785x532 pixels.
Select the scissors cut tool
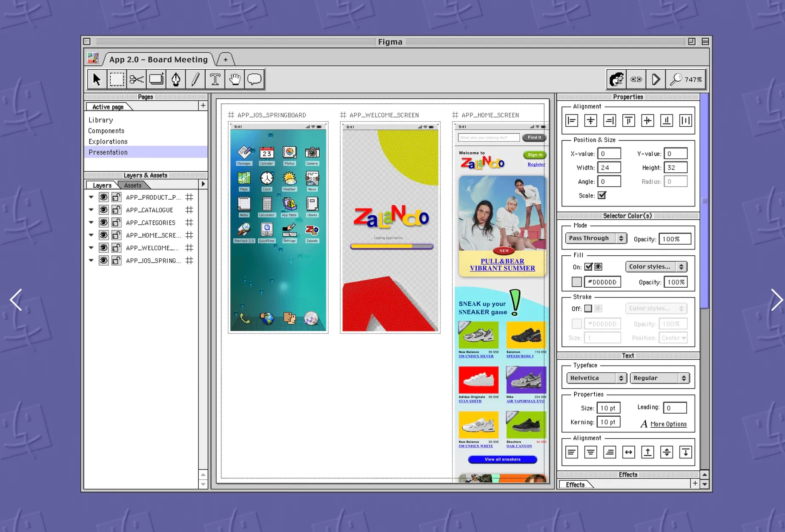coord(136,80)
